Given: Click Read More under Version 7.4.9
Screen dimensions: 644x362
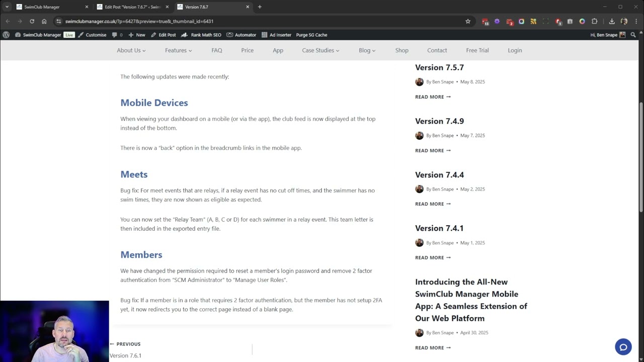Looking at the screenshot, I should point(433,150).
